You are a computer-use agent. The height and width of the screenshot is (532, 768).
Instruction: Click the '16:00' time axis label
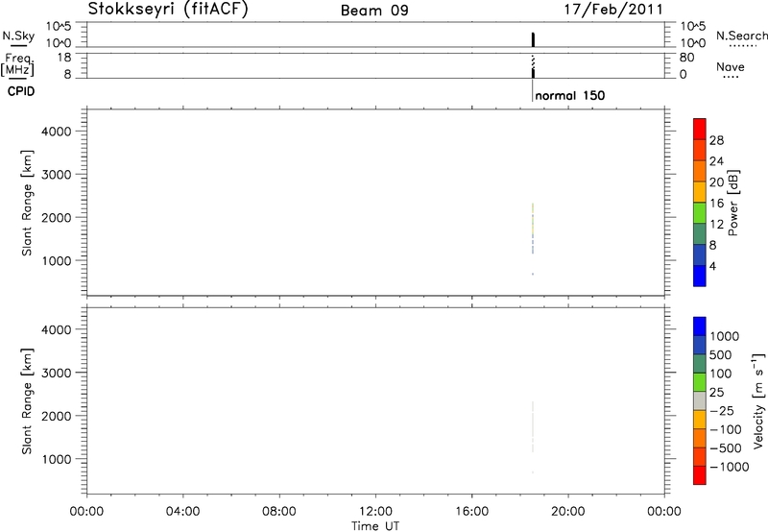click(x=471, y=512)
